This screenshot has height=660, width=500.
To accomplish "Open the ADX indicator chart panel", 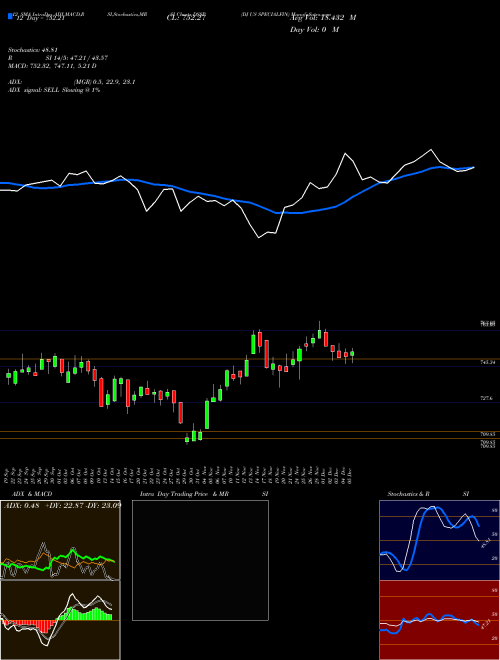I will click(60, 540).
